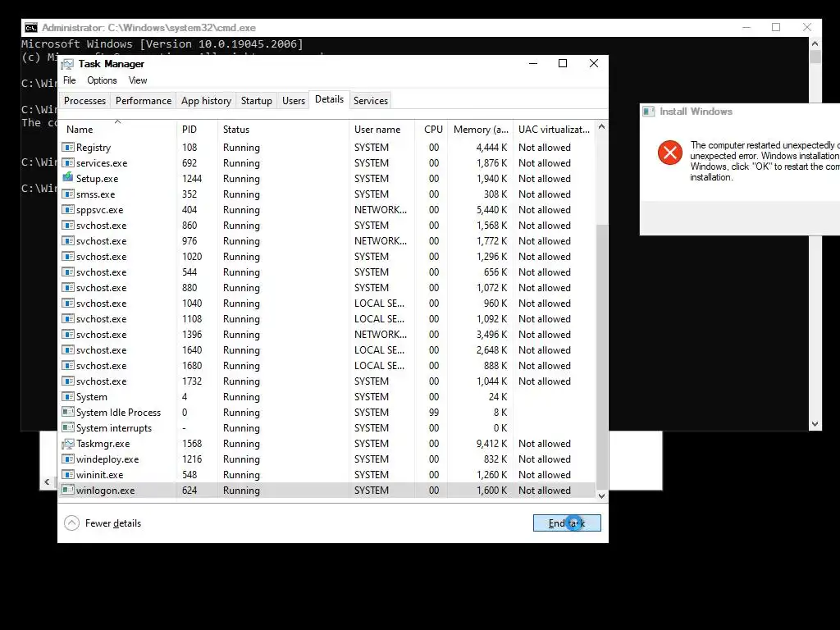
Task: Click icon of svchost.exe PID 1732
Action: 68,381
